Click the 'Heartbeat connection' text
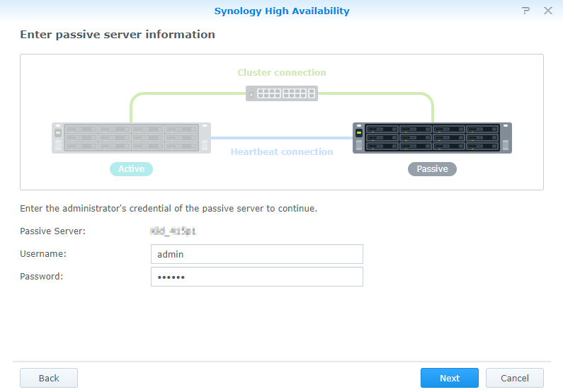Image resolution: width=563 pixels, height=392 pixels. click(x=282, y=151)
